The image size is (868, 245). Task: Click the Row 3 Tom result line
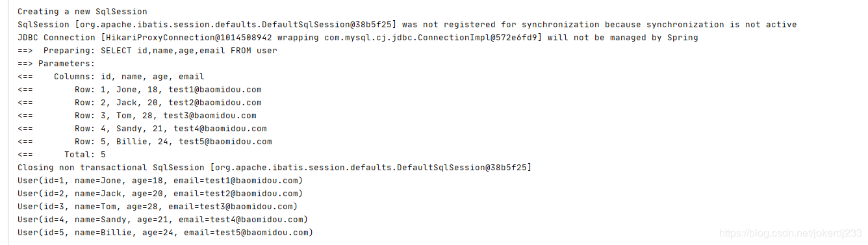click(137, 116)
